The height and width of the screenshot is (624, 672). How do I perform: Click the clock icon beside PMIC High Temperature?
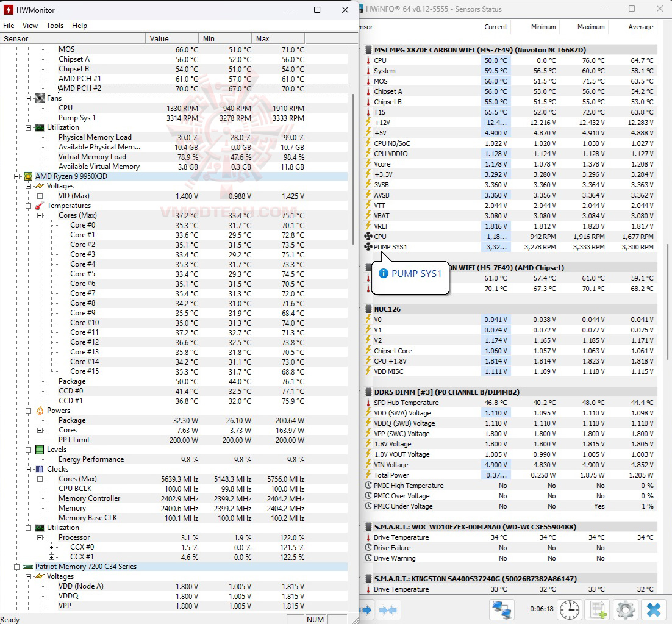[x=368, y=486]
